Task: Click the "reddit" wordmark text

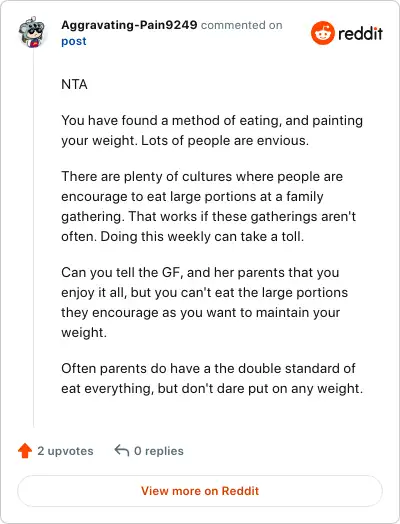Action: [x=361, y=33]
